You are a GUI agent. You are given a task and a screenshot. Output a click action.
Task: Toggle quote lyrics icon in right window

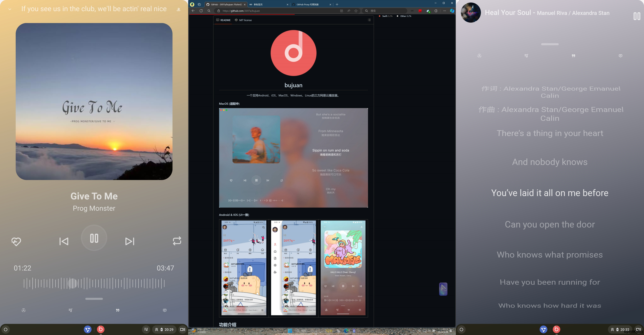pos(573,56)
